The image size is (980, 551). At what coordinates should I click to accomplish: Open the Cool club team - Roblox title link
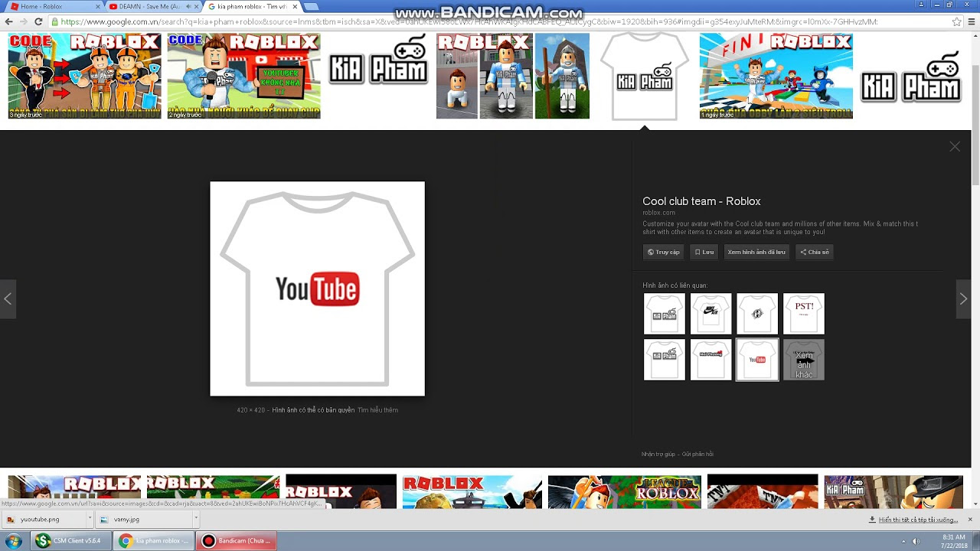(x=701, y=201)
